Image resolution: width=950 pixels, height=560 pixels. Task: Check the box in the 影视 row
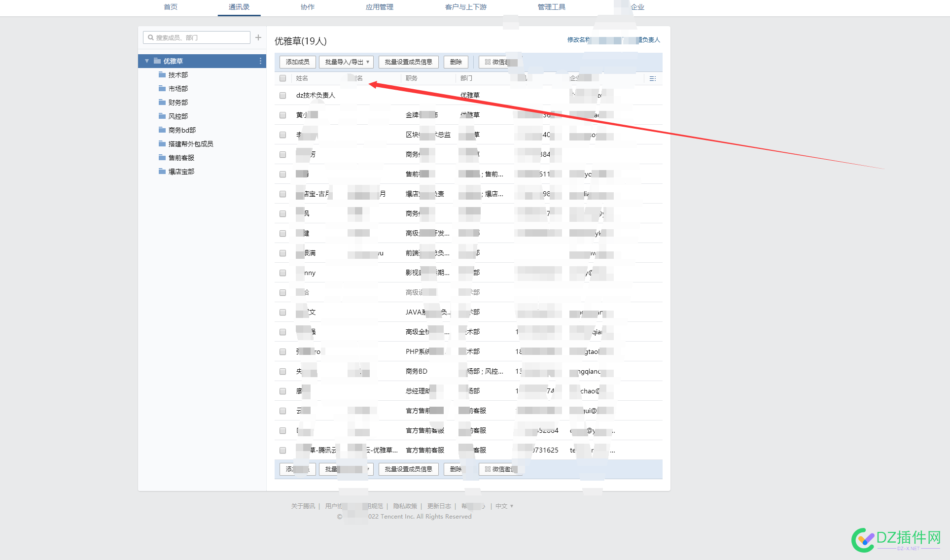click(282, 273)
